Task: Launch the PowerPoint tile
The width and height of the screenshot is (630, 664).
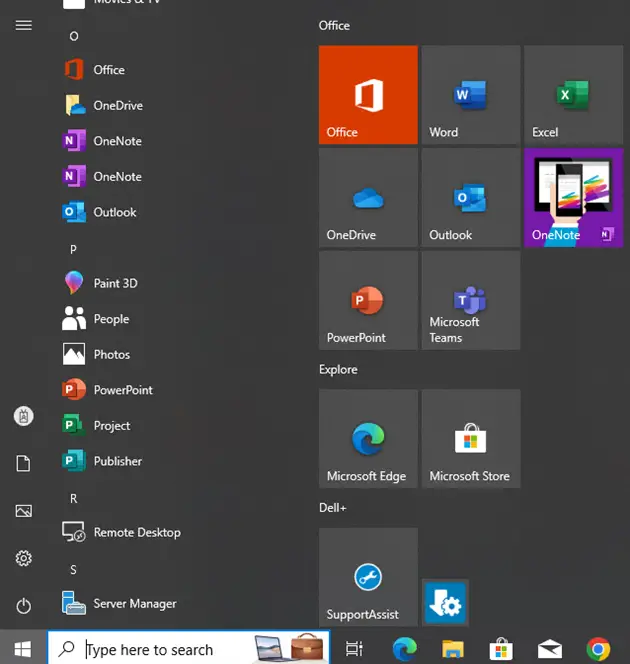Action: (x=368, y=300)
